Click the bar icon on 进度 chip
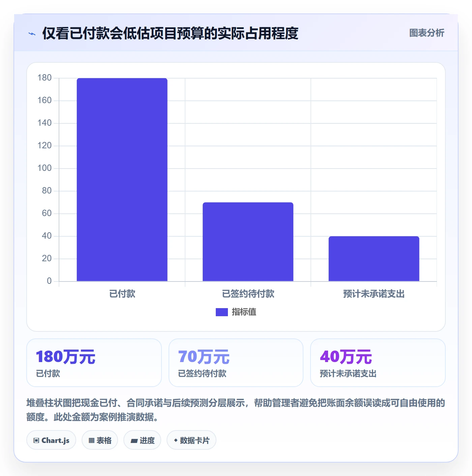Image resolution: width=472 pixels, height=476 pixels. pyautogui.click(x=134, y=441)
